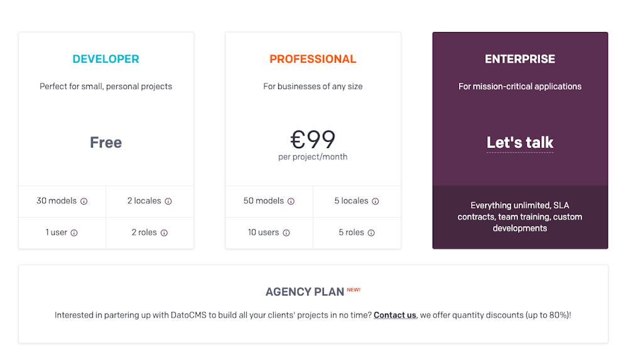Click info icon next to 30 models
Image resolution: width=628 pixels, height=364 pixels.
[84, 201]
